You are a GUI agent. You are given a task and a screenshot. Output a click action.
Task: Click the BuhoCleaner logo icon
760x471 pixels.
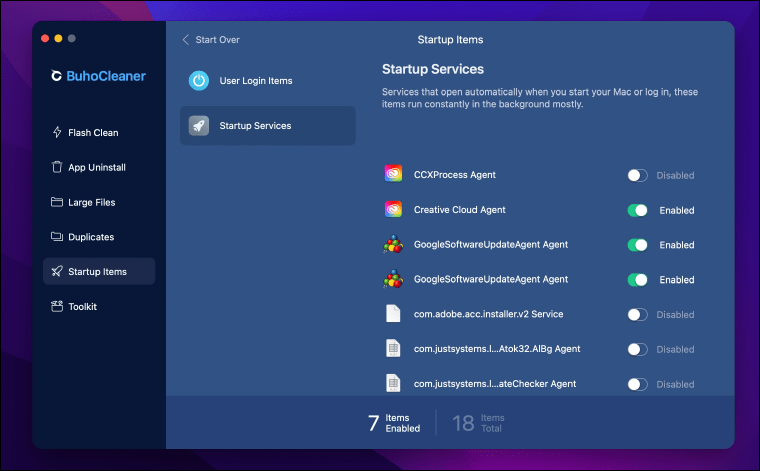tap(56, 76)
